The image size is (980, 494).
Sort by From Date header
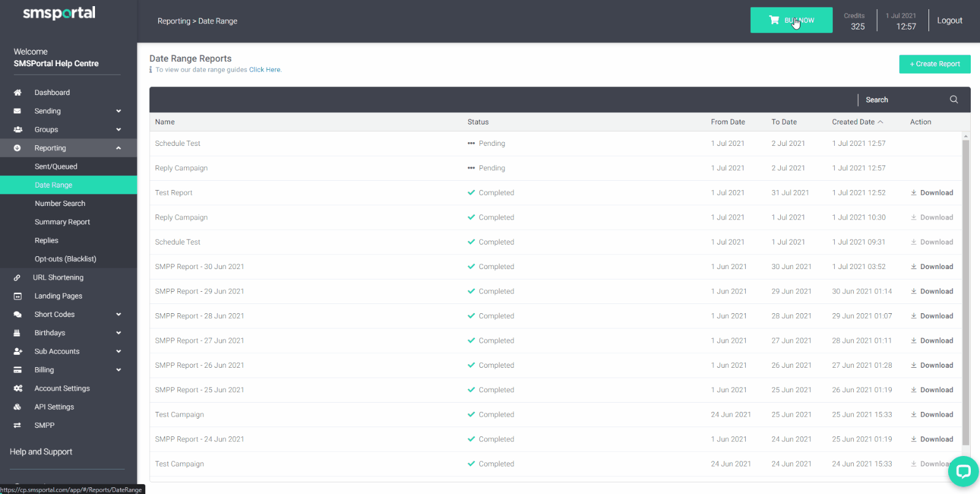(x=728, y=122)
